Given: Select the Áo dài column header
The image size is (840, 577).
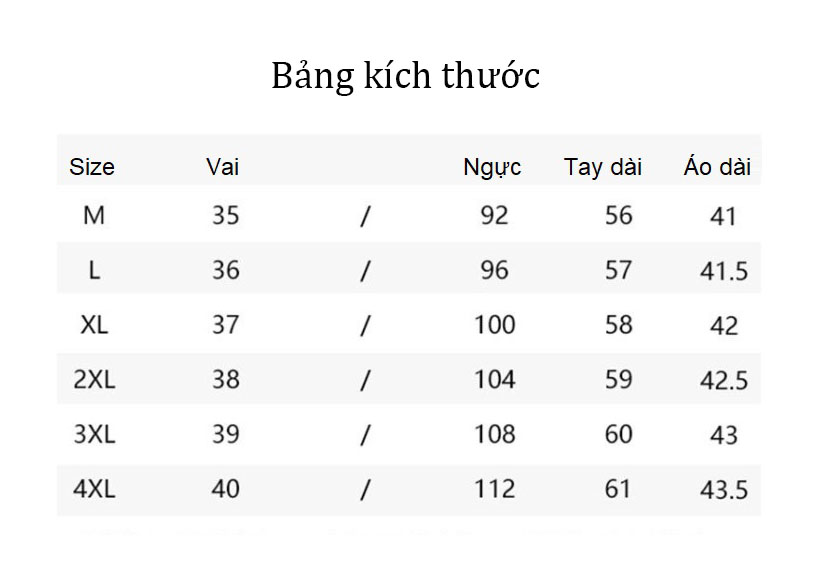Looking at the screenshot, I should [717, 166].
